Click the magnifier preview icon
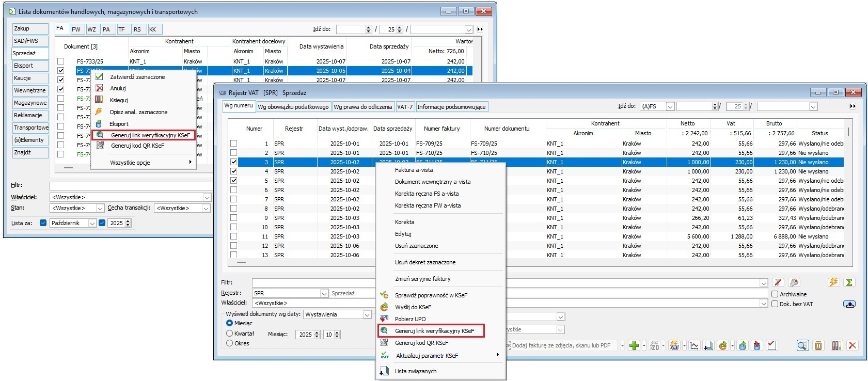 pyautogui.click(x=802, y=346)
